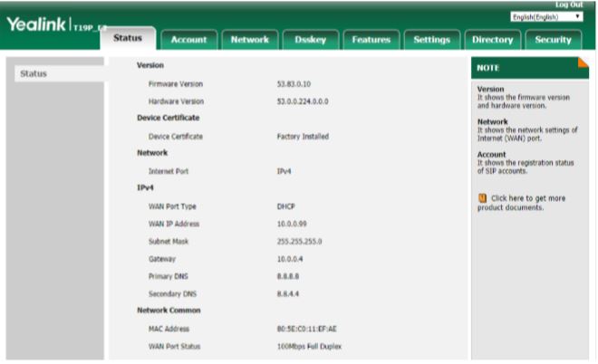The image size is (598, 364).
Task: Select the Features tab
Action: click(371, 39)
